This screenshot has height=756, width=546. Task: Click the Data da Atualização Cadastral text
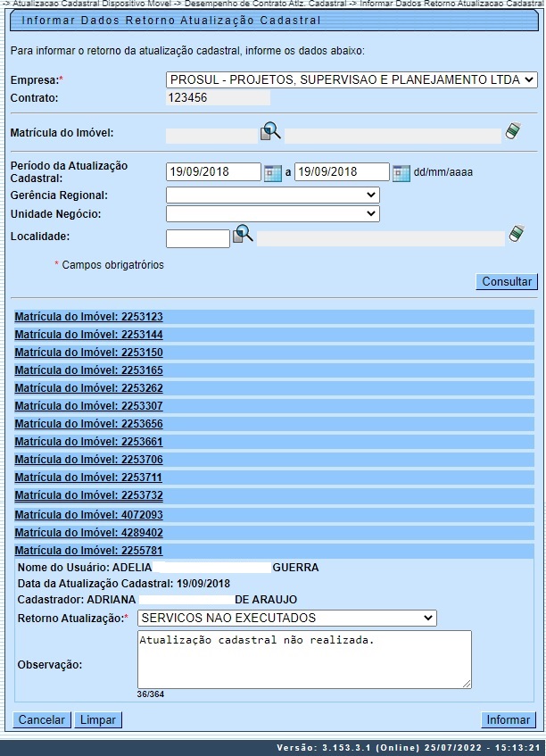click(x=124, y=584)
